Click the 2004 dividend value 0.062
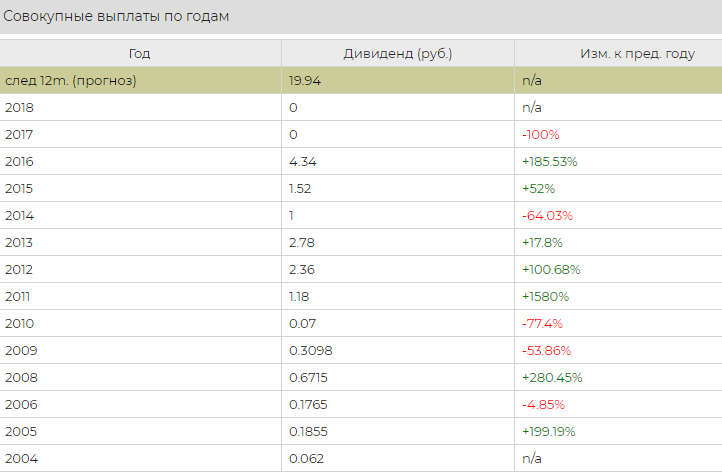 (306, 458)
